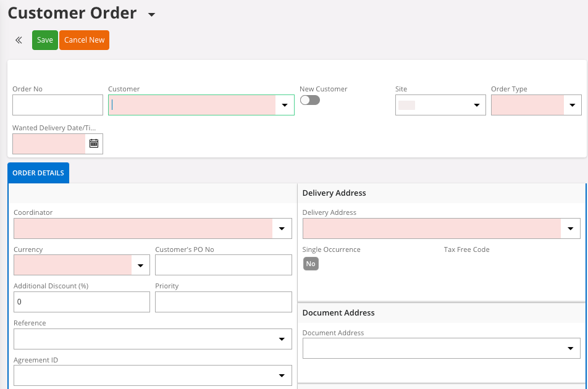
Task: Click into the Additional Discount (%) field
Action: click(82, 302)
